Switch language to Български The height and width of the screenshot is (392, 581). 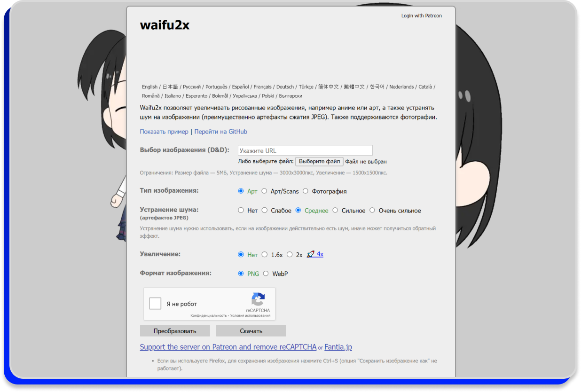pyautogui.click(x=291, y=96)
